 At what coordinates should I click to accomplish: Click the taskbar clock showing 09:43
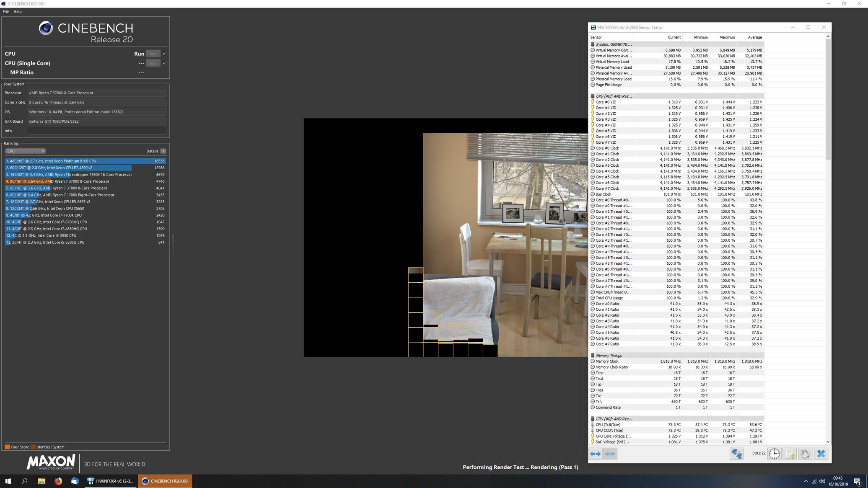coord(838,481)
